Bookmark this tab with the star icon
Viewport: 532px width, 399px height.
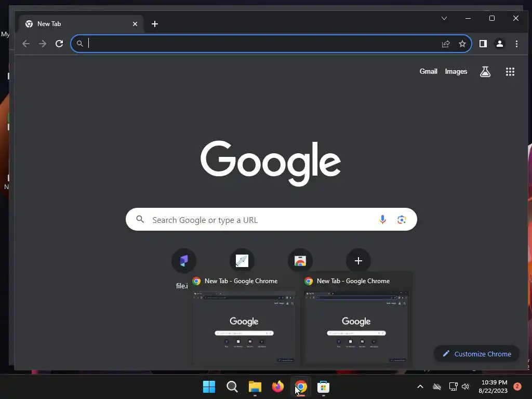click(462, 44)
